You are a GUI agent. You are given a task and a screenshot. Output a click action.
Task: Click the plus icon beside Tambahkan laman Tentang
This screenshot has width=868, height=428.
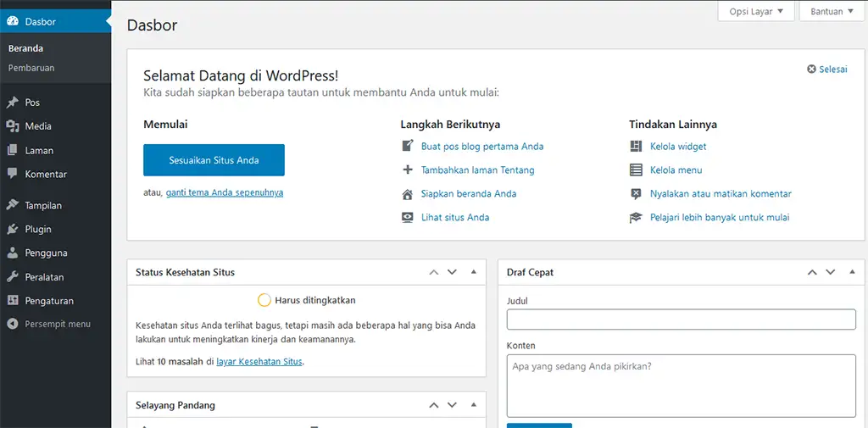[408, 170]
